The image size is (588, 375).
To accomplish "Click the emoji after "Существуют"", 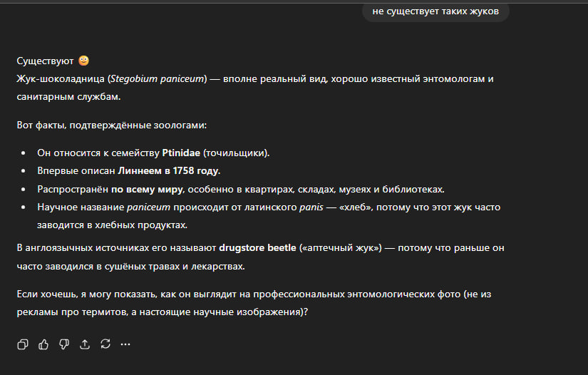I will (x=84, y=61).
